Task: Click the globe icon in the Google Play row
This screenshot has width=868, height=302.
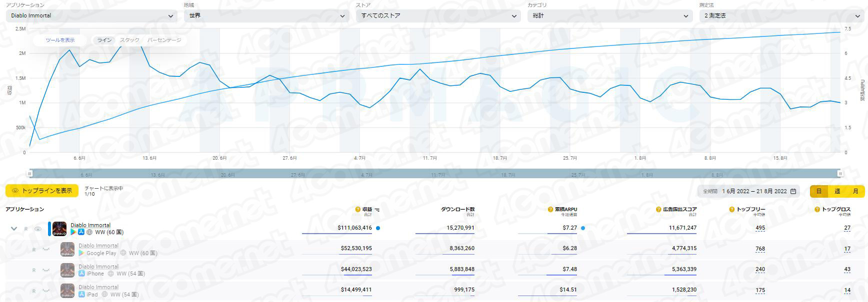Action: tap(123, 253)
